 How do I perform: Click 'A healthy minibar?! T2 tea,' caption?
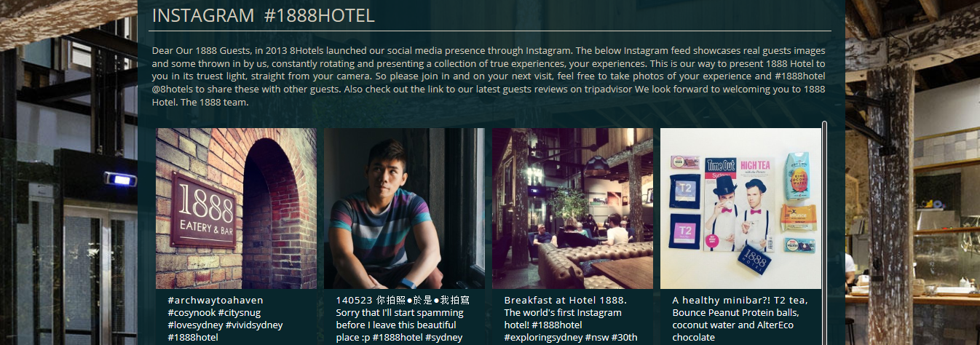point(740,300)
